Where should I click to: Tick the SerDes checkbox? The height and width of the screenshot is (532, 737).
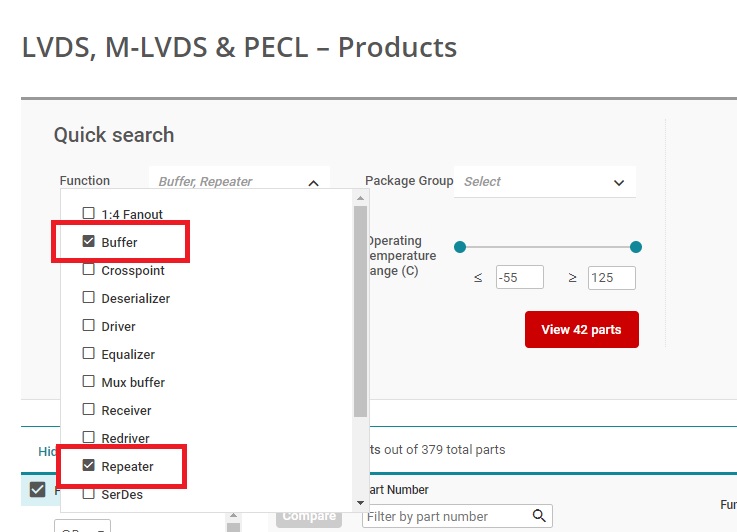(x=89, y=494)
